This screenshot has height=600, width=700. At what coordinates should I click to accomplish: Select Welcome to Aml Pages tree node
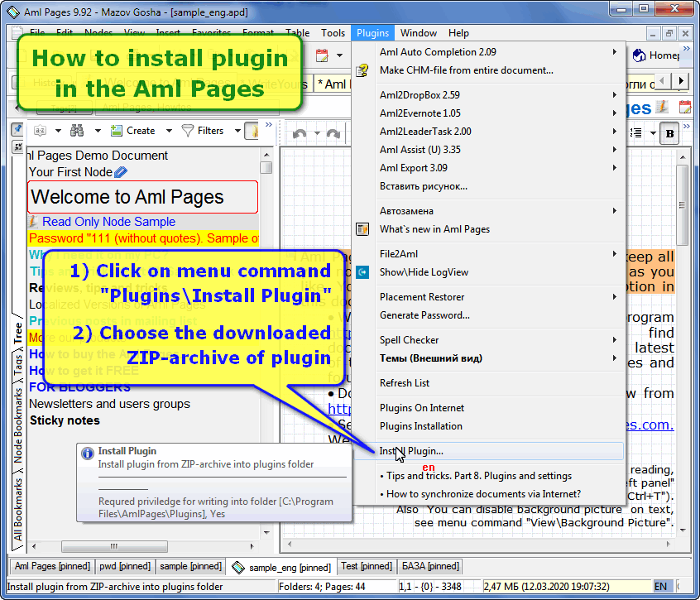click(142, 197)
